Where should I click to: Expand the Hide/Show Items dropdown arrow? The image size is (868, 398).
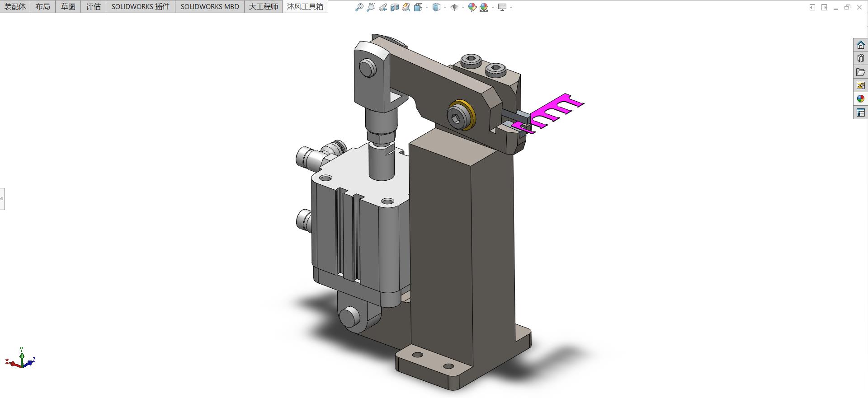point(463,7)
